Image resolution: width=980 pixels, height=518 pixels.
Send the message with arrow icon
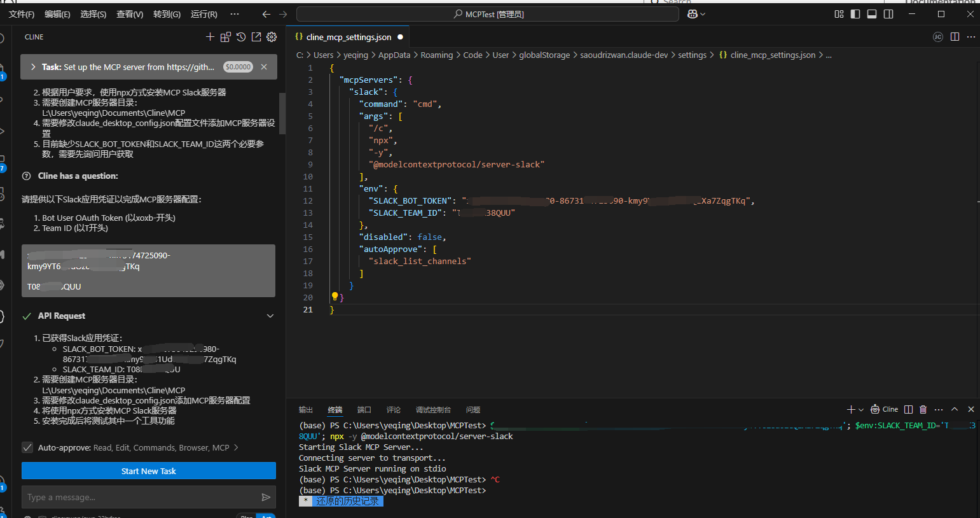tap(266, 497)
